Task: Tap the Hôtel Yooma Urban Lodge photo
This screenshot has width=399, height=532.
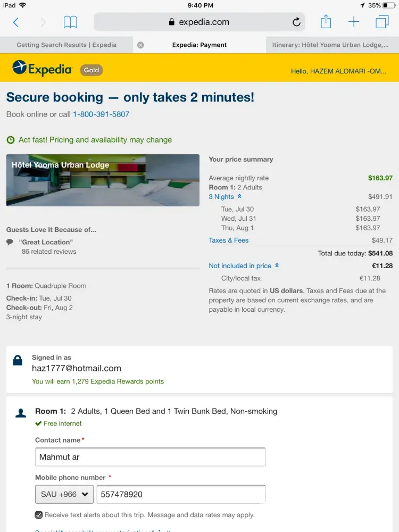Action: point(103,180)
